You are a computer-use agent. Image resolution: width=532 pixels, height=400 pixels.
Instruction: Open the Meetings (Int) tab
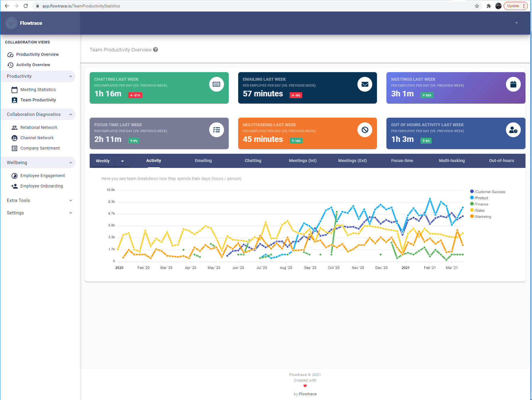click(302, 161)
